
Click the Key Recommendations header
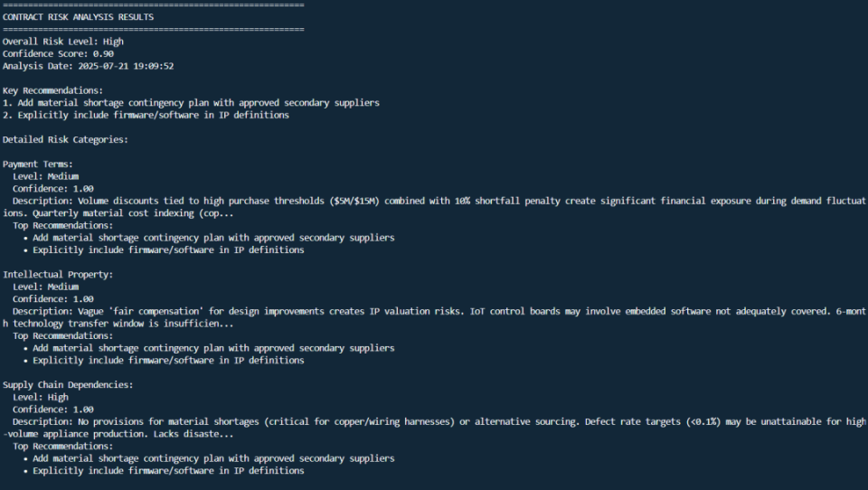point(52,90)
